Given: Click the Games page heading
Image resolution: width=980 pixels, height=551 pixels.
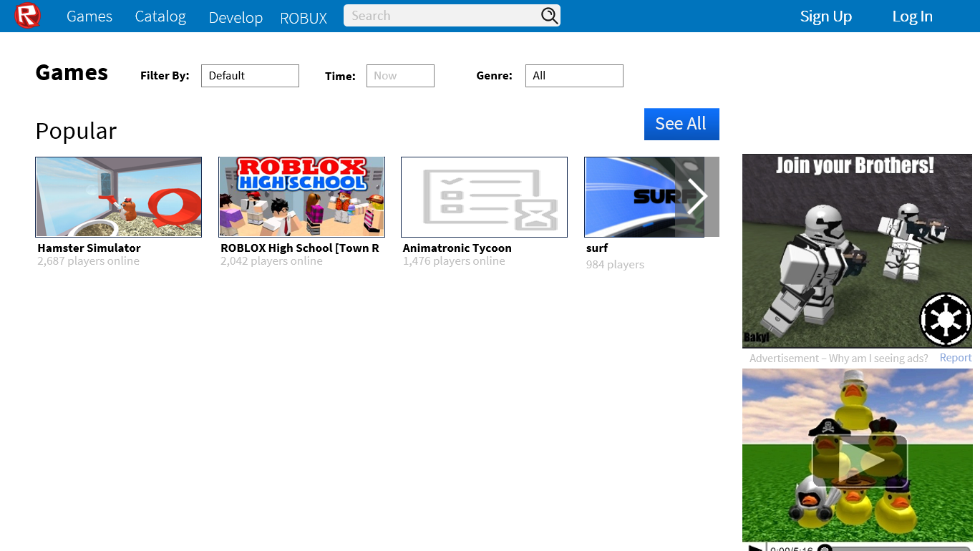Looking at the screenshot, I should click(x=72, y=72).
